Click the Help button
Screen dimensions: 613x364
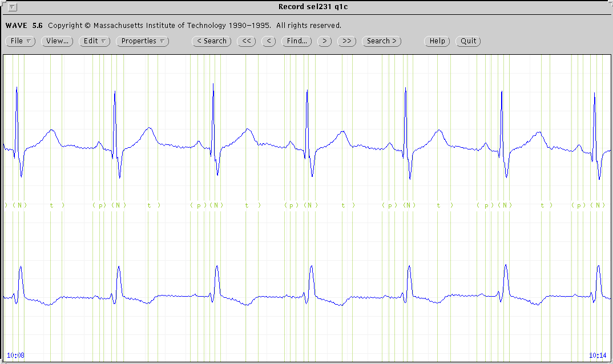pos(437,41)
